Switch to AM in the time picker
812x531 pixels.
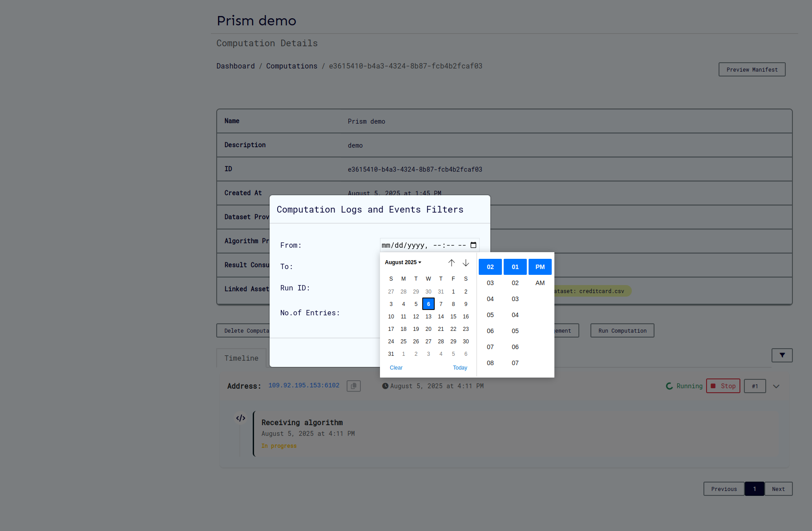[x=540, y=283]
